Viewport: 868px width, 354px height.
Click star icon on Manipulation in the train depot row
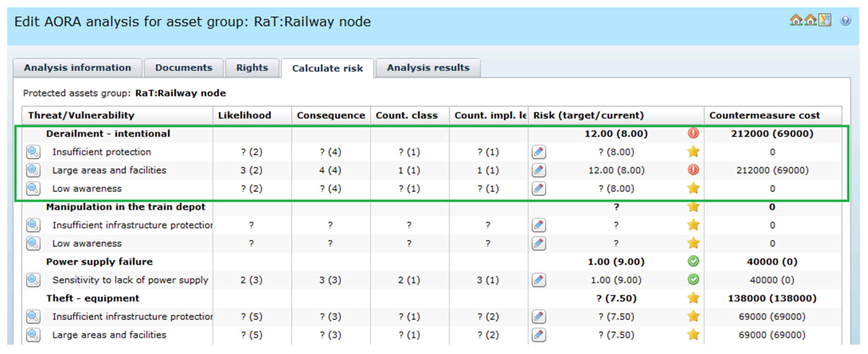pyautogui.click(x=693, y=207)
